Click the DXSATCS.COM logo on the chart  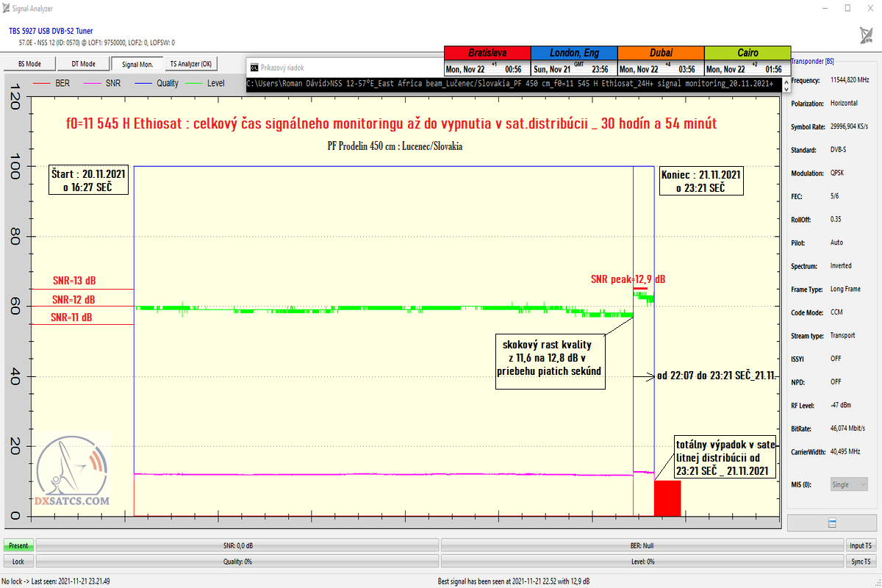click(72, 476)
